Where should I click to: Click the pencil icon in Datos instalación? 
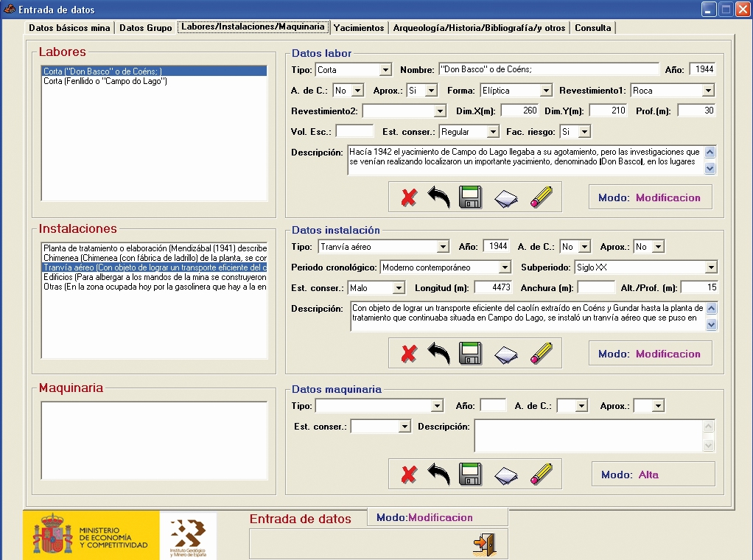coord(540,354)
